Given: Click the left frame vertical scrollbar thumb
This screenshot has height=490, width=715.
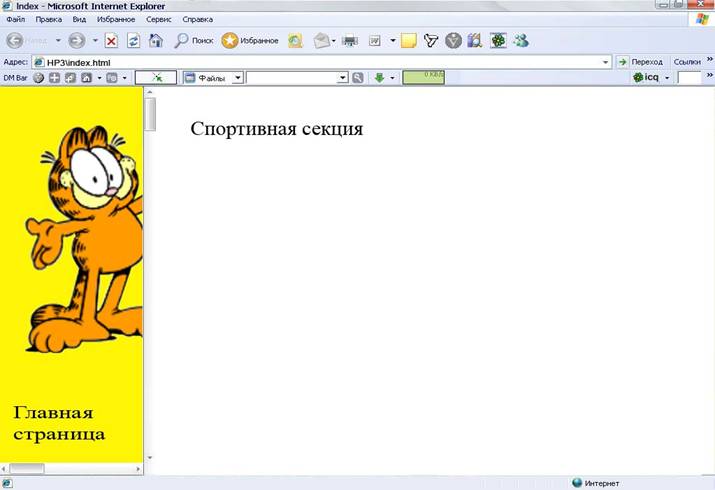Looking at the screenshot, I should pyautogui.click(x=150, y=114).
